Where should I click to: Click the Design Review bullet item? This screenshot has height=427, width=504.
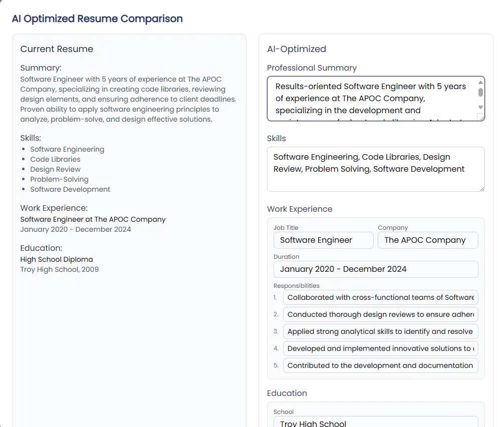(55, 169)
